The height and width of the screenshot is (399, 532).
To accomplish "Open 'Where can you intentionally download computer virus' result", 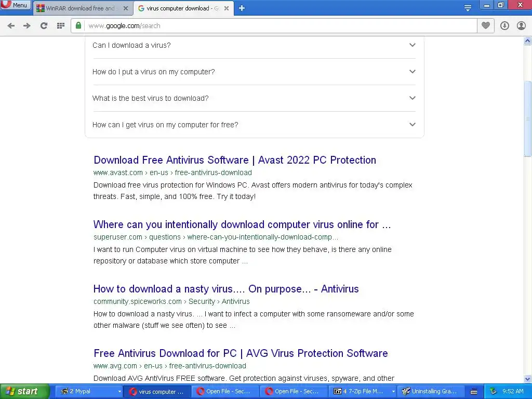I will [x=242, y=224].
